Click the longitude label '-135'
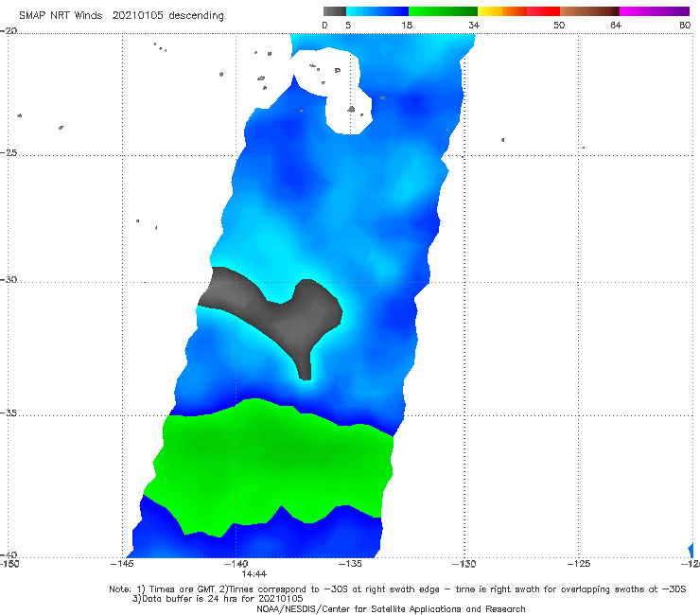This screenshot has width=700, height=615. pos(350,564)
